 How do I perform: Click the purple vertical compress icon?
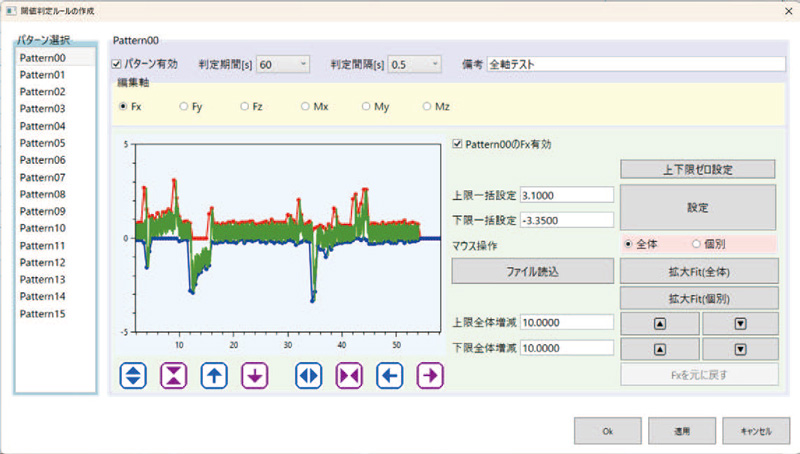174,375
